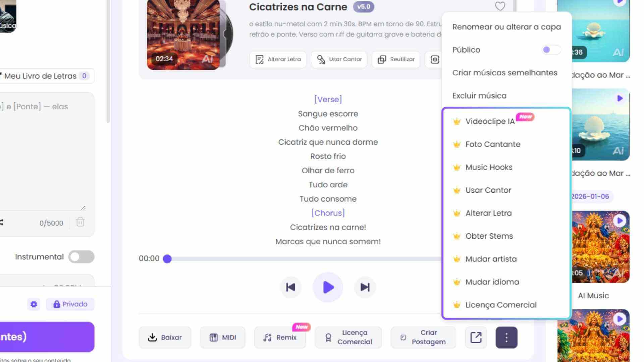Click the heart favorite icon

[500, 6]
